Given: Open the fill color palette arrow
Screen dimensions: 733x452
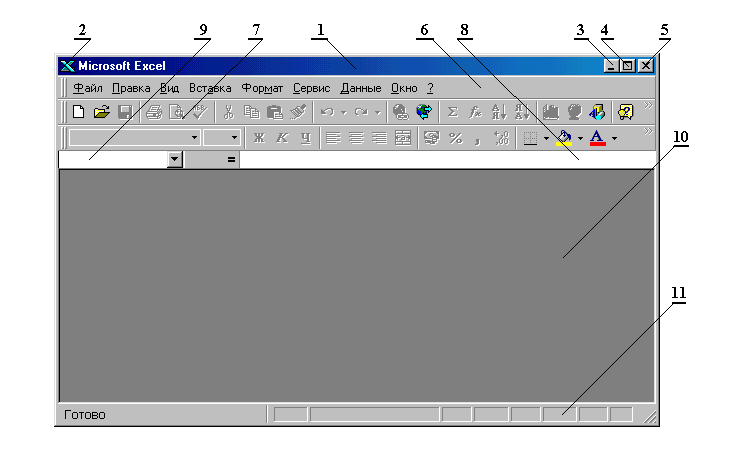Looking at the screenshot, I should coord(580,138).
